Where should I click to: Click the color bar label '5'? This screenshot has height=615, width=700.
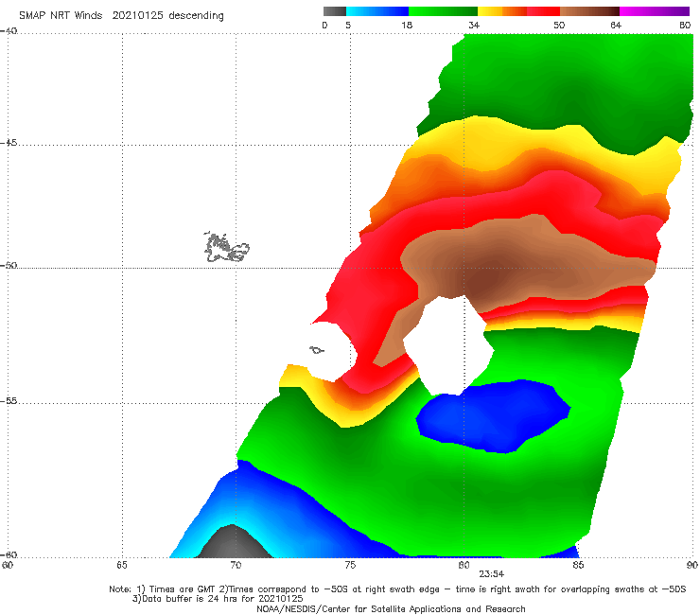point(348,25)
